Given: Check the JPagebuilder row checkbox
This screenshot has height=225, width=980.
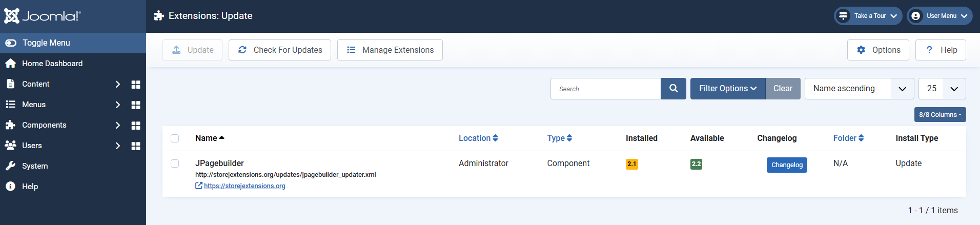Looking at the screenshot, I should coord(175,163).
